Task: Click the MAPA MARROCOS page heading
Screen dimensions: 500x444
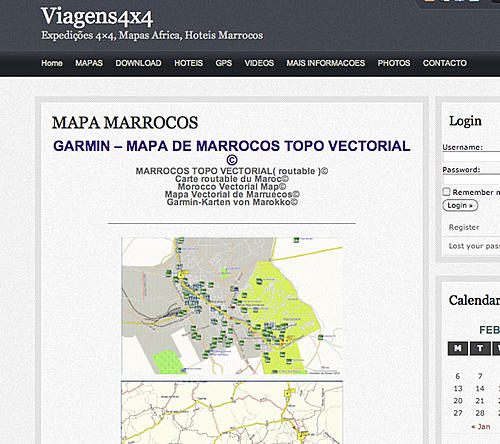Action: point(125,122)
